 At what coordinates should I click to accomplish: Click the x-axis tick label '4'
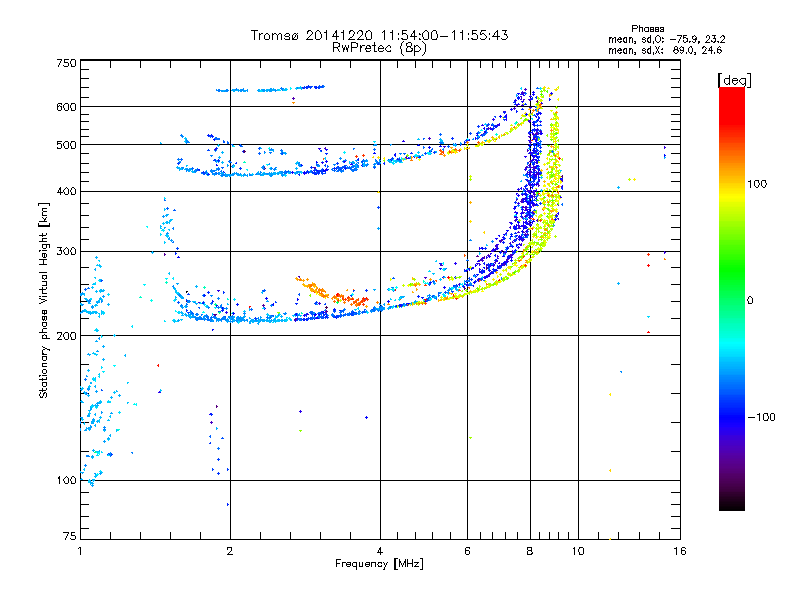380,551
